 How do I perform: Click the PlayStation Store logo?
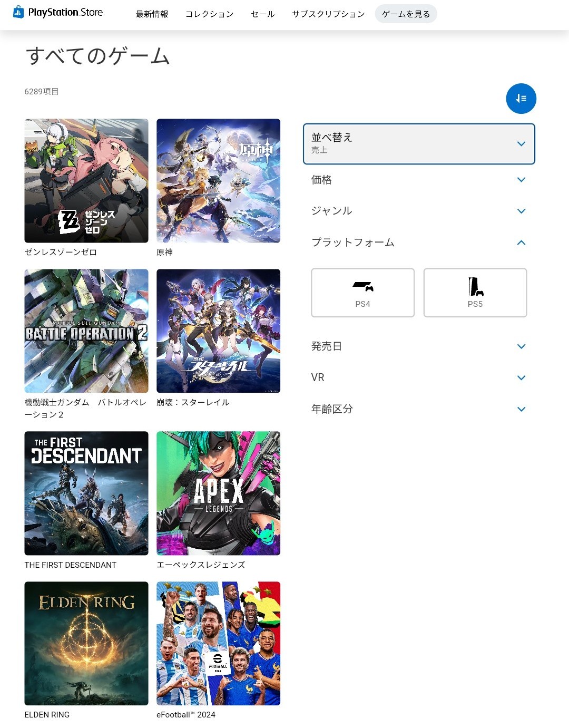coord(58,12)
